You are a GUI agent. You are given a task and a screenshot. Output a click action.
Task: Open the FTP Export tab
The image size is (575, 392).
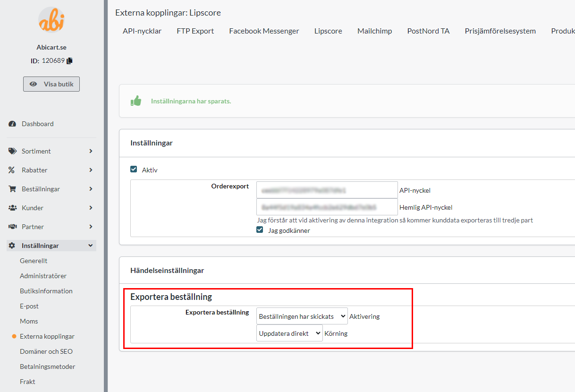pos(195,31)
